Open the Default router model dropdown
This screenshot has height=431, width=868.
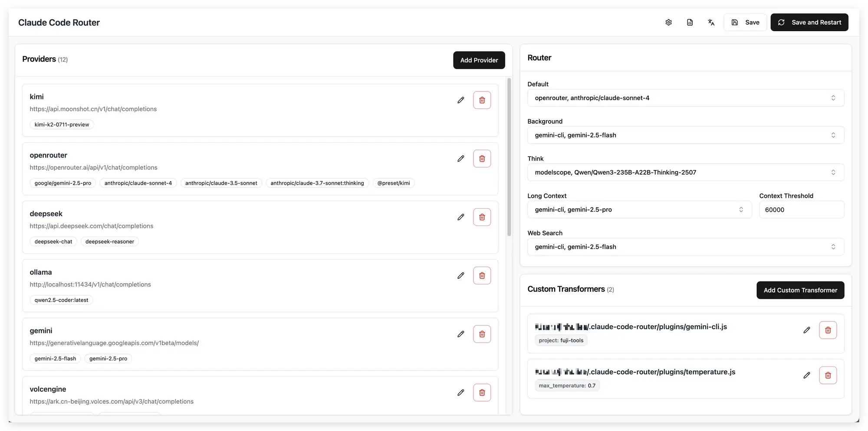tap(685, 98)
